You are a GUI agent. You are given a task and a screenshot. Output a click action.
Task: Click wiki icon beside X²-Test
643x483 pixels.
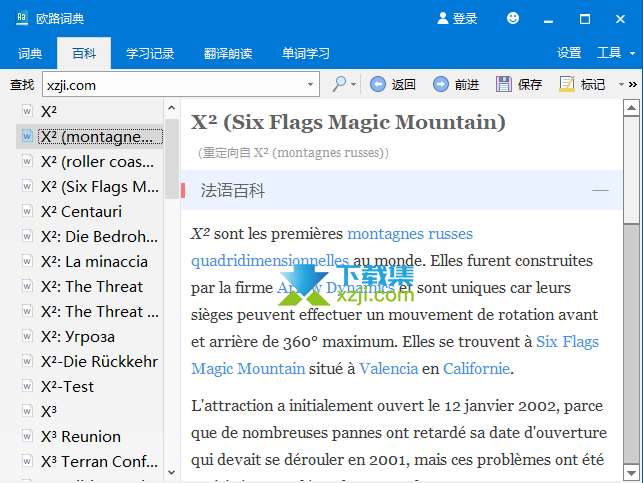27,386
